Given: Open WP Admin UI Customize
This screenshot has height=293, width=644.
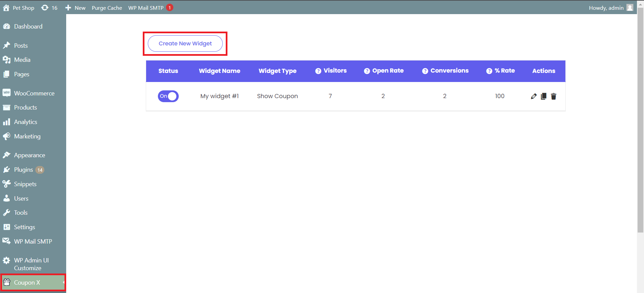Looking at the screenshot, I should [33, 264].
